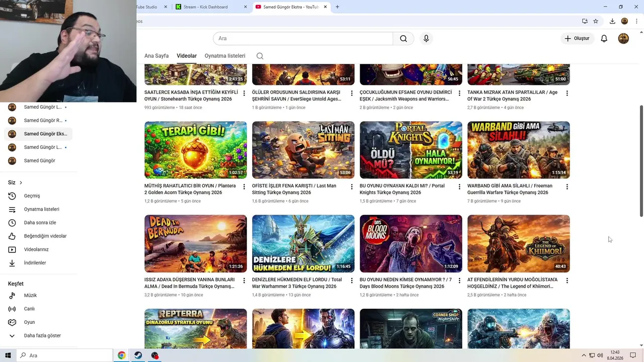The width and height of the screenshot is (644, 362).
Task: Open options menu for Total War Warhammer 3 video
Action: (x=352, y=281)
